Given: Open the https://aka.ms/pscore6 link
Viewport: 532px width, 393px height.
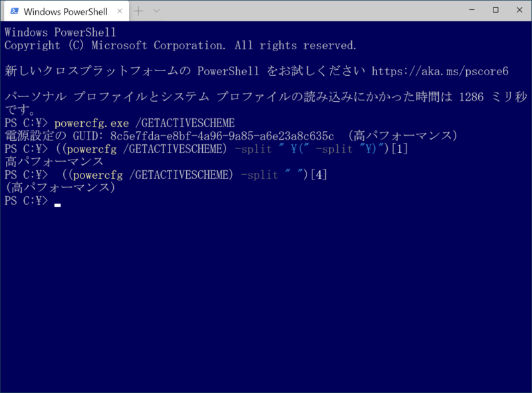Looking at the screenshot, I should 440,71.
